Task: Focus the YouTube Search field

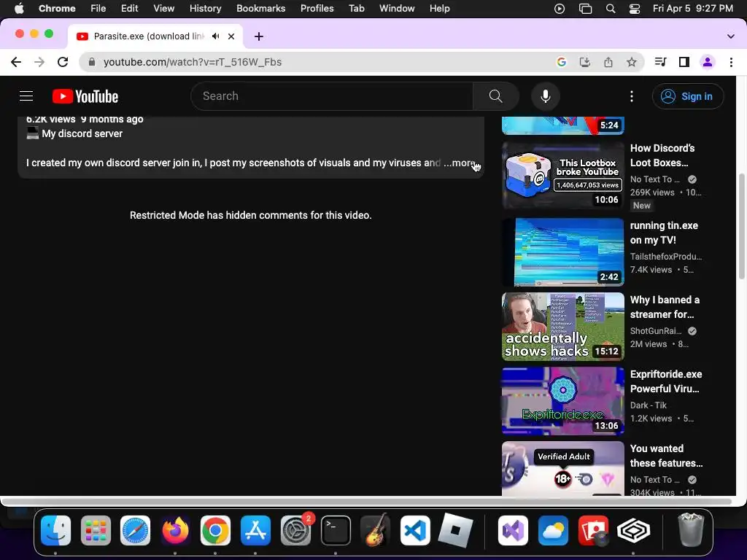Action: pyautogui.click(x=332, y=96)
